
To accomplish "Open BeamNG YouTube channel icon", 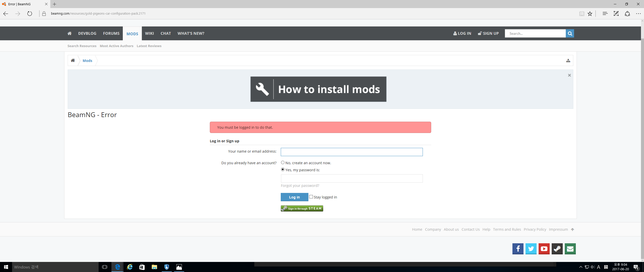I will point(544,249).
